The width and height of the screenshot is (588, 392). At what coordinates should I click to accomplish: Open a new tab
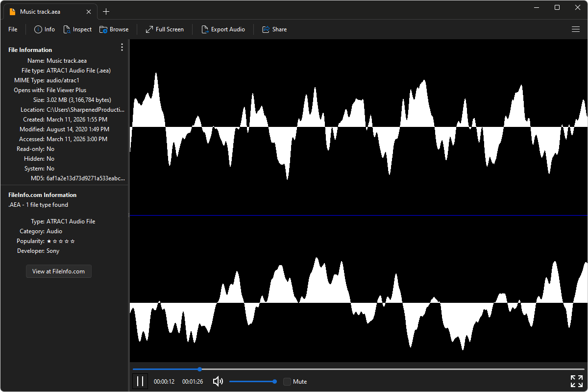pyautogui.click(x=106, y=11)
